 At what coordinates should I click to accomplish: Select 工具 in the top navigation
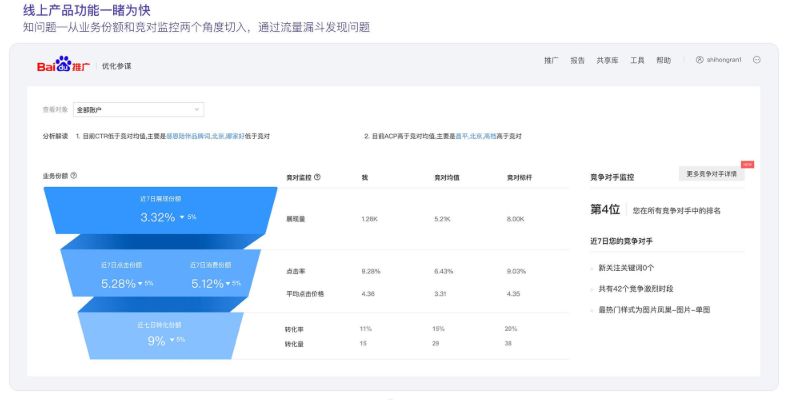637,60
